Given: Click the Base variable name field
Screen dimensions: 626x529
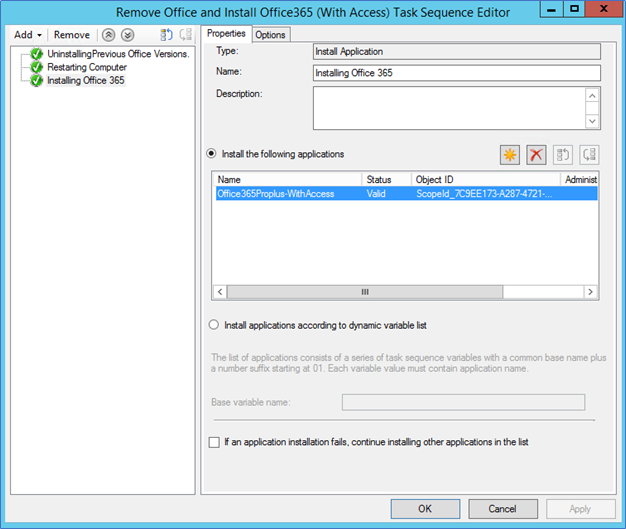Looking at the screenshot, I should point(463,402).
